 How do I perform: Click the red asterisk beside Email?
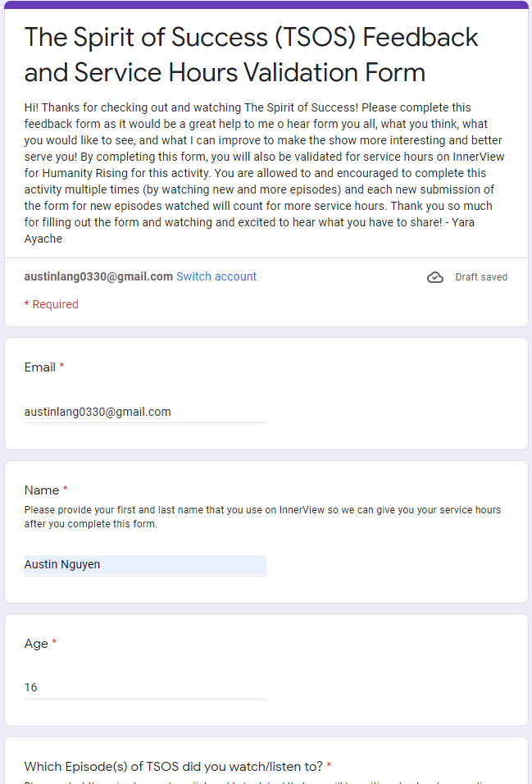click(61, 367)
